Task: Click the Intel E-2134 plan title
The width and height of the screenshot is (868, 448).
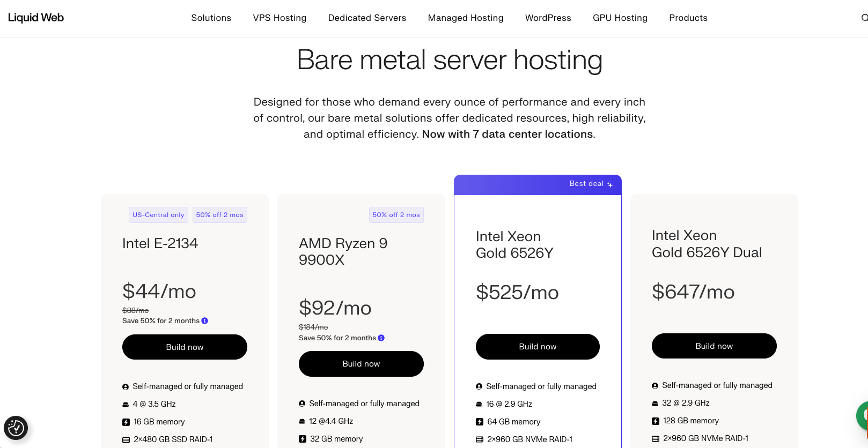Action: (x=160, y=243)
